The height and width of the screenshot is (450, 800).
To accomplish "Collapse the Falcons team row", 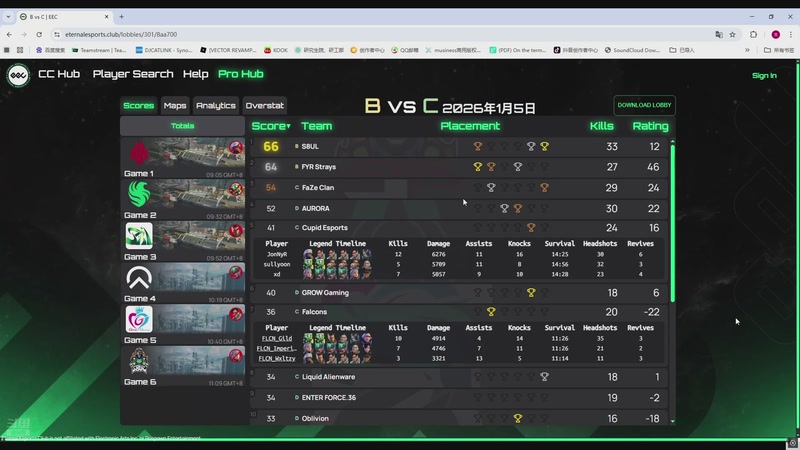I will (459, 312).
